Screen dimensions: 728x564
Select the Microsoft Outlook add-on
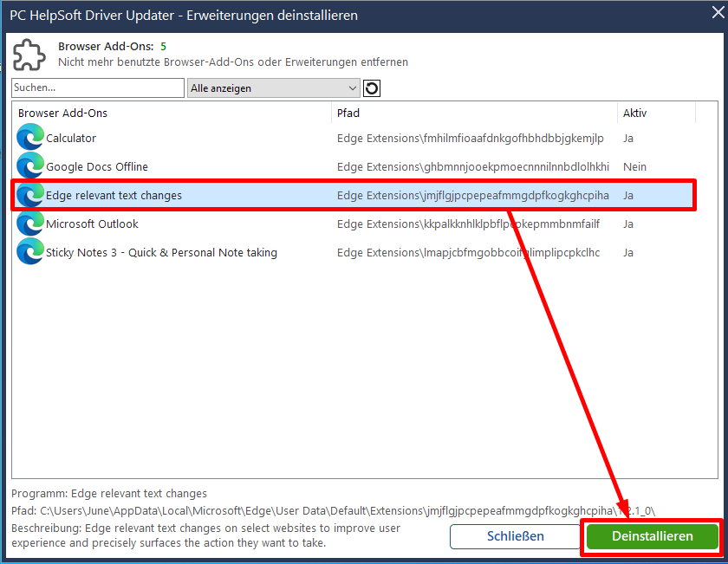tap(92, 224)
